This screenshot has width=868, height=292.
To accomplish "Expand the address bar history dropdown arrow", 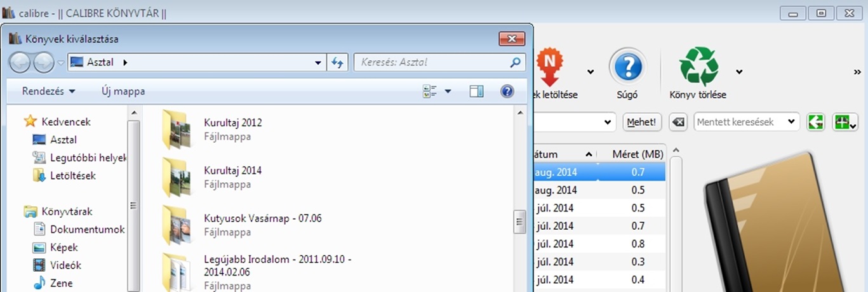I will click(x=319, y=62).
